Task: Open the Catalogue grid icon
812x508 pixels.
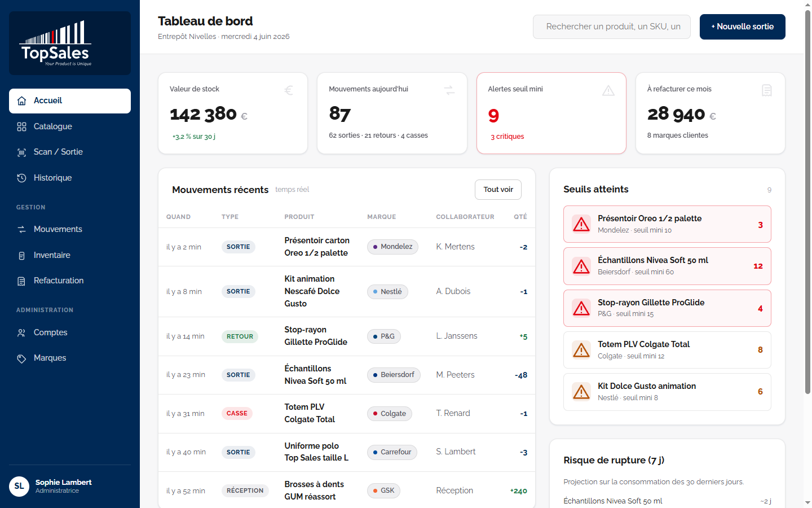Action: point(21,126)
